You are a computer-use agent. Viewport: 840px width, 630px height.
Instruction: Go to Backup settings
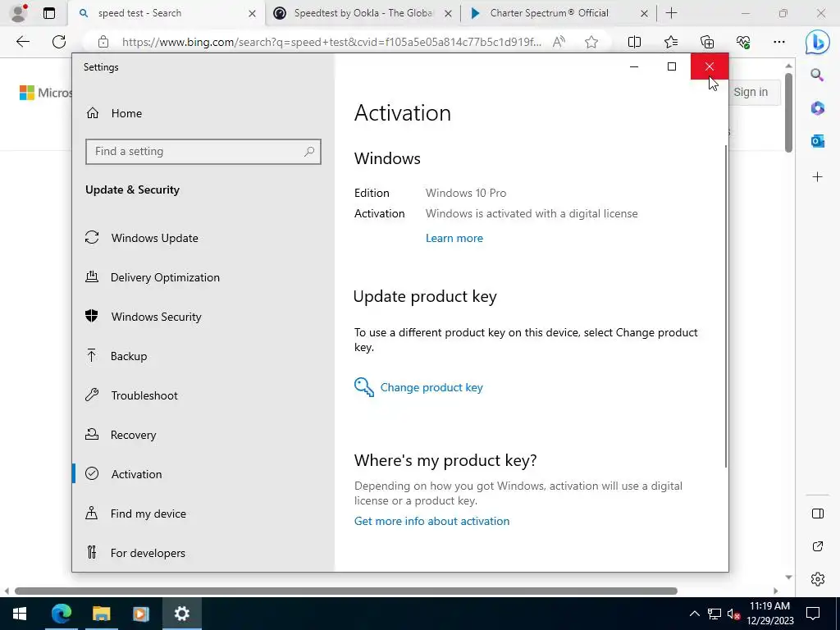click(x=129, y=356)
